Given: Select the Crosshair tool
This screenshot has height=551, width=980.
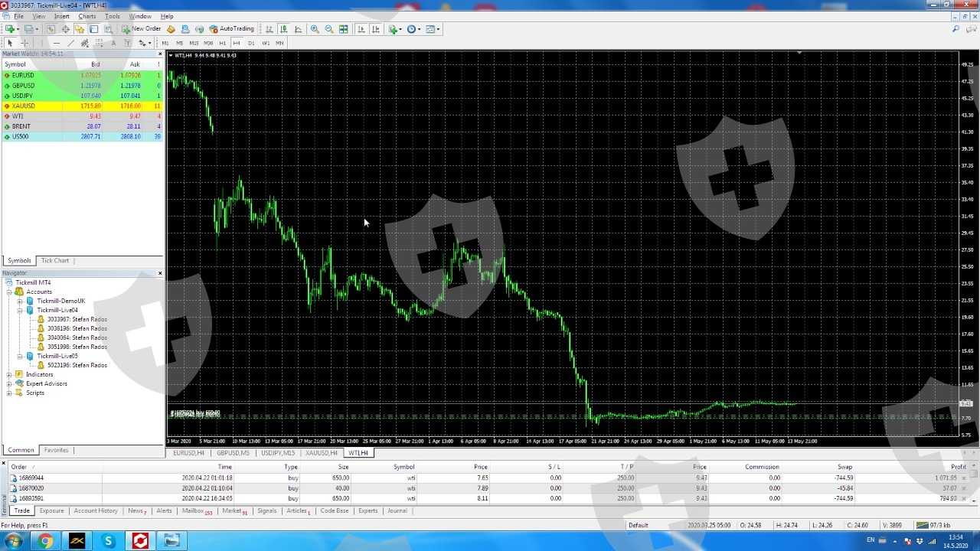Looking at the screenshot, I should click(x=24, y=43).
